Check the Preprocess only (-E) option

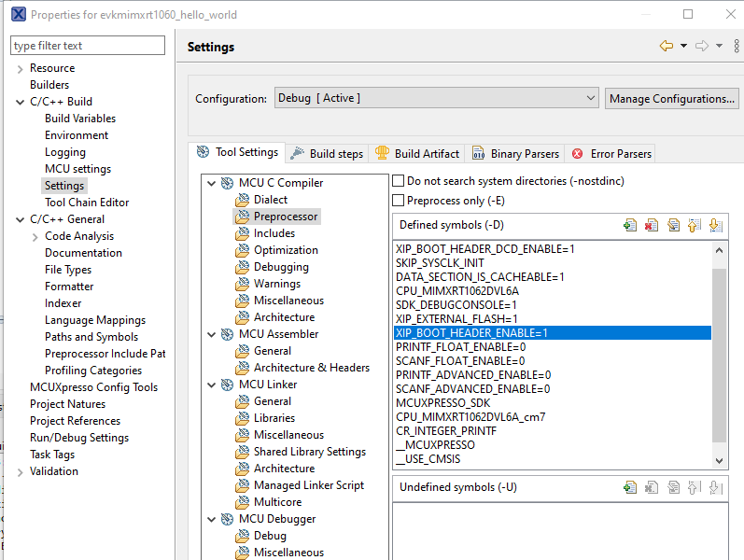point(399,200)
